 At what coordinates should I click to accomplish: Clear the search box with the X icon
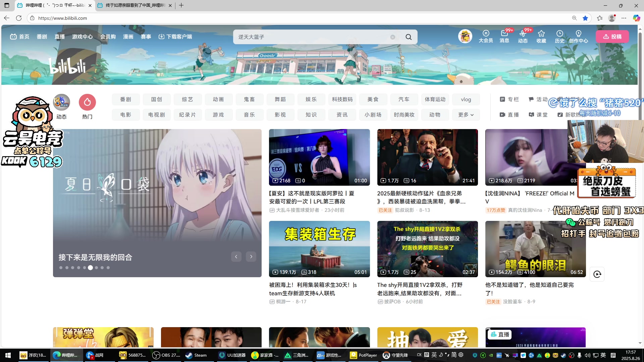click(x=392, y=37)
